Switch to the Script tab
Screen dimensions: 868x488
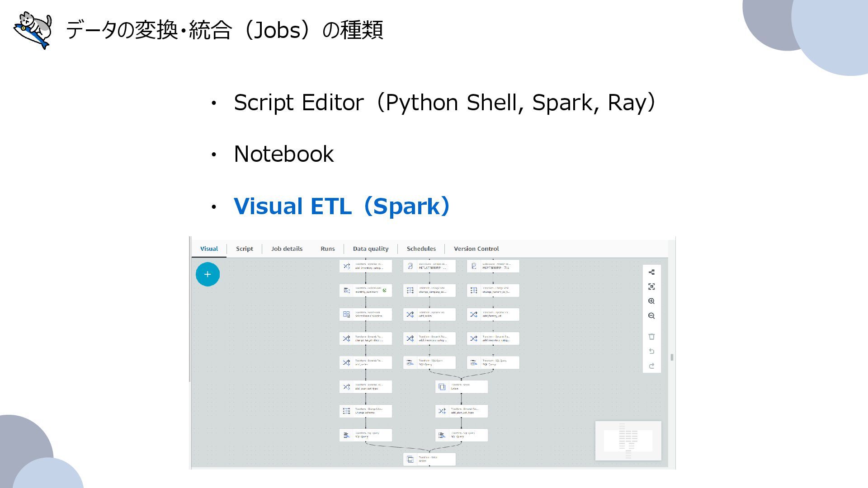(x=244, y=249)
